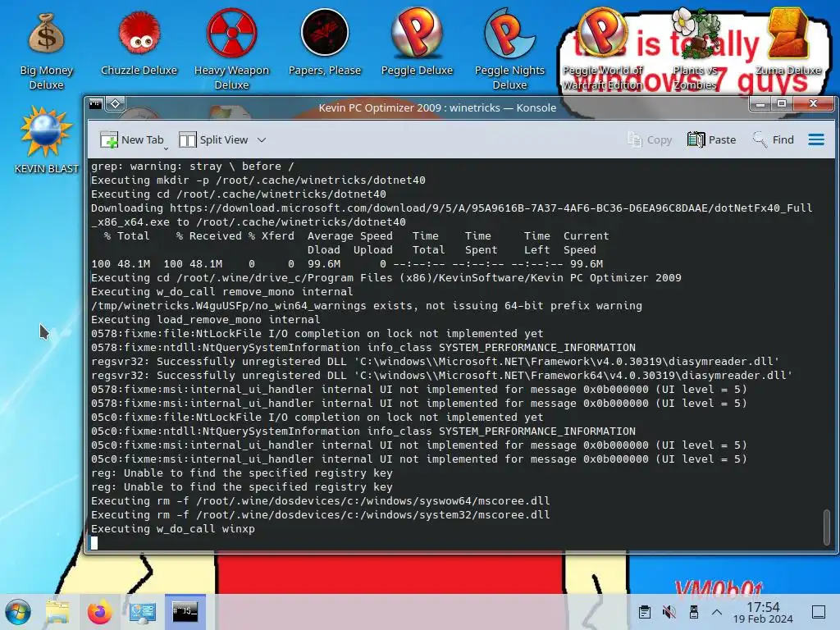This screenshot has height=630, width=840.
Task: Open the clipboard tray icon
Action: point(645,612)
